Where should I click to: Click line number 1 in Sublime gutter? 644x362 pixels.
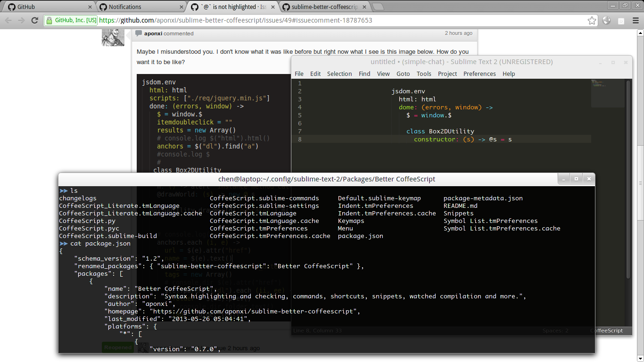300,83
